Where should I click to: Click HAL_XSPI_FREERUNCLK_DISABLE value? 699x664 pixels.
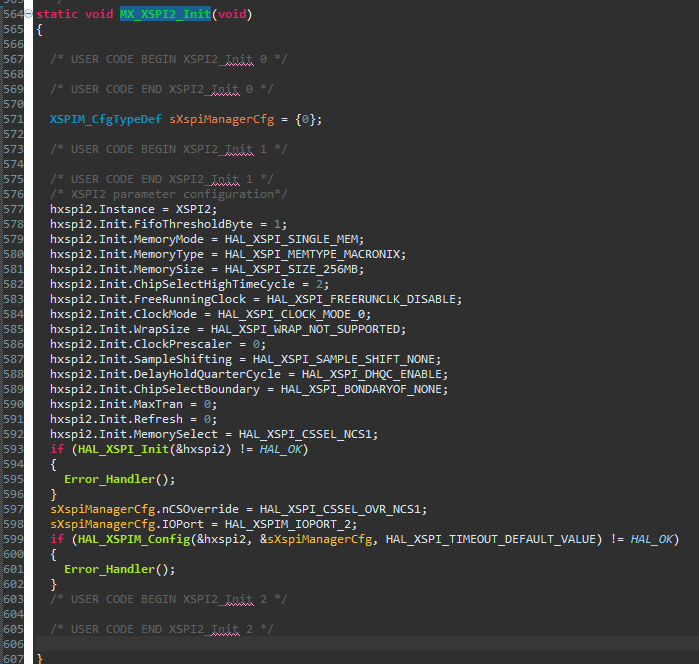[x=361, y=299]
